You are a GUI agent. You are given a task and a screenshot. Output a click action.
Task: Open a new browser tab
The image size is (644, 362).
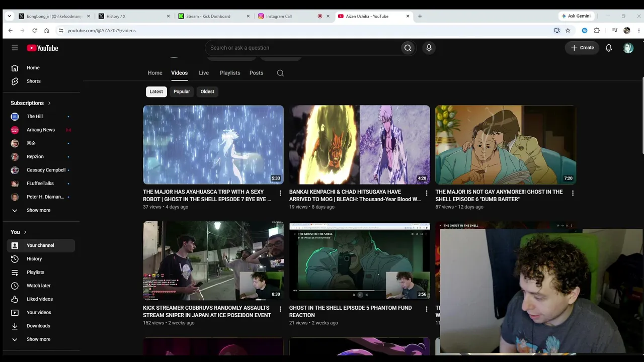tap(420, 16)
